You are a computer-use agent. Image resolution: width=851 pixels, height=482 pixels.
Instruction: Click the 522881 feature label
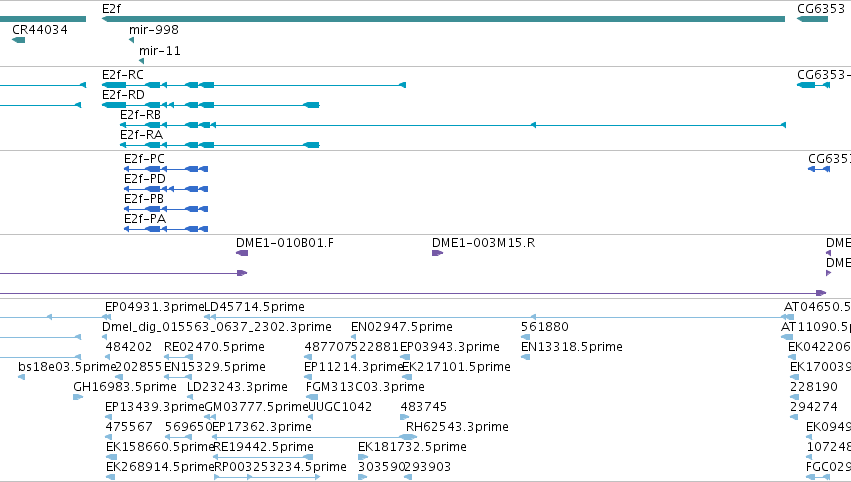[375, 347]
